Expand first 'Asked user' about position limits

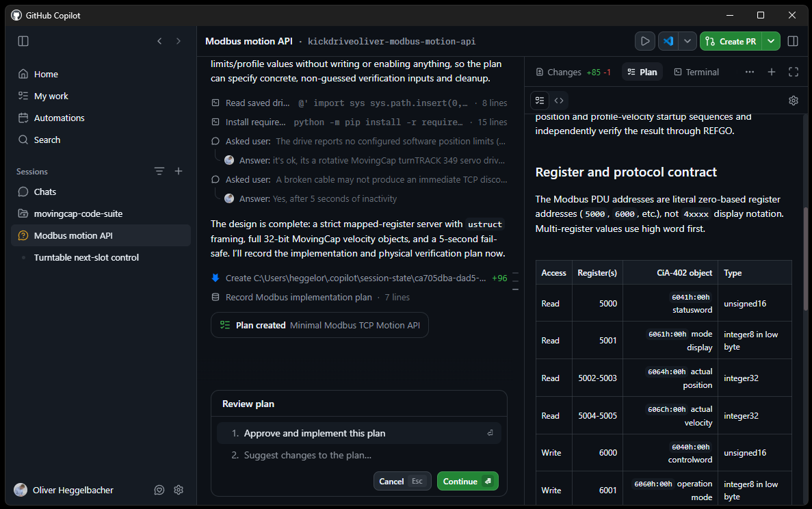click(359, 142)
